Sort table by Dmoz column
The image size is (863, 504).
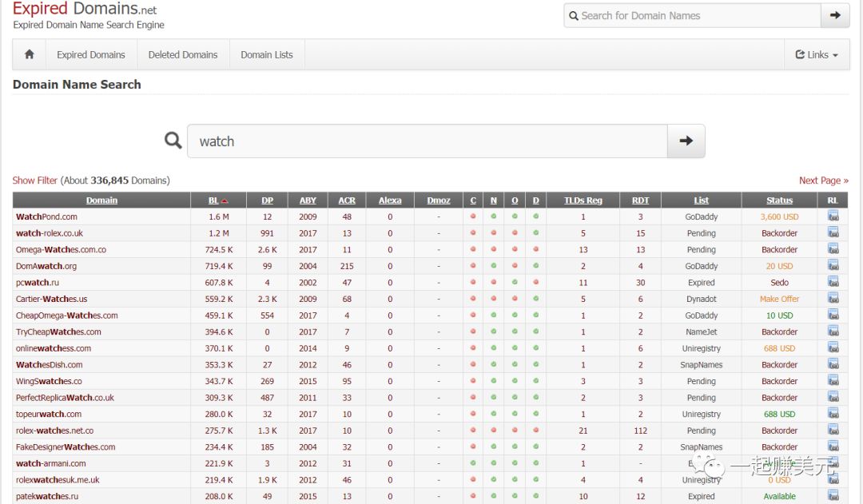pos(439,200)
